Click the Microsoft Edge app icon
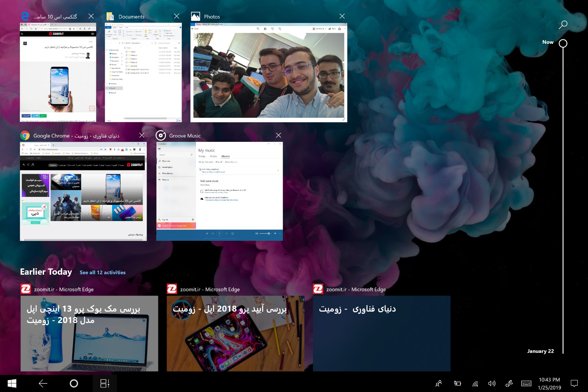 pyautogui.click(x=25, y=16)
